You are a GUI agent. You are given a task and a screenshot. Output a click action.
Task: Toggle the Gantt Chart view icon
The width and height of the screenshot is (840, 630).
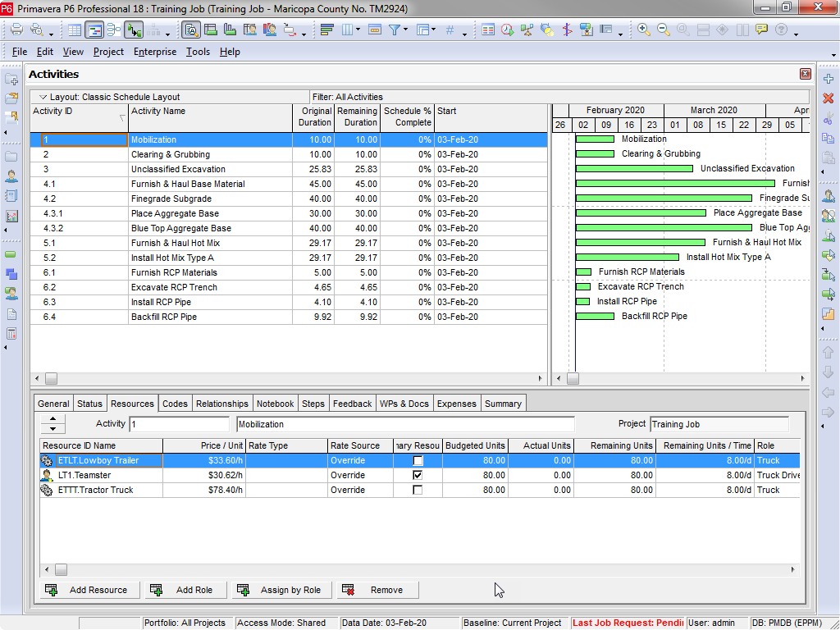point(94,30)
